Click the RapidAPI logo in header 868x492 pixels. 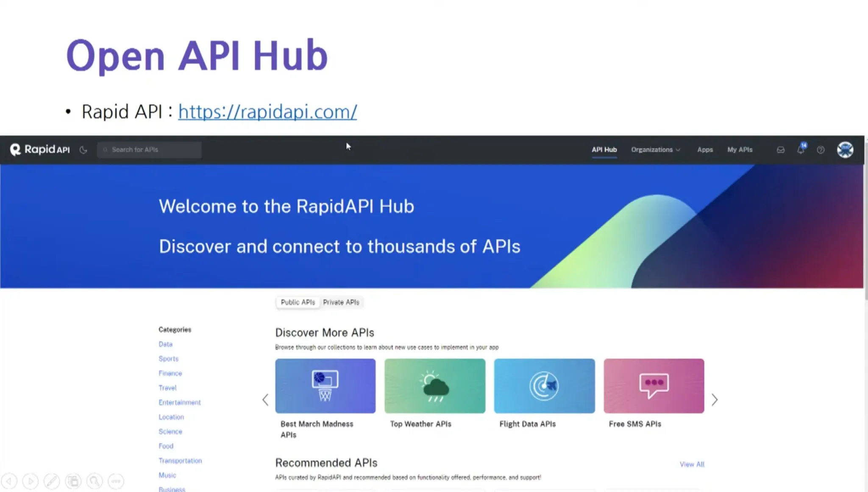tap(40, 150)
